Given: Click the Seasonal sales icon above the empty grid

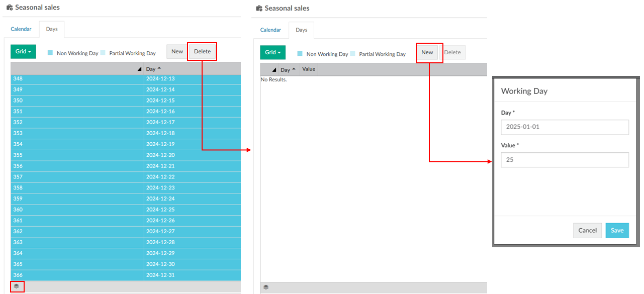Looking at the screenshot, I should [x=259, y=9].
